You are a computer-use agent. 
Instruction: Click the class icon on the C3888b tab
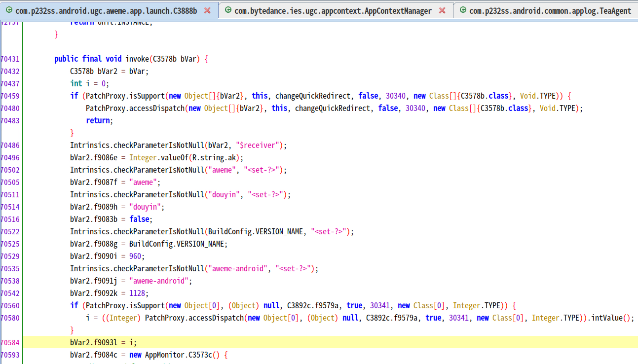(8, 10)
